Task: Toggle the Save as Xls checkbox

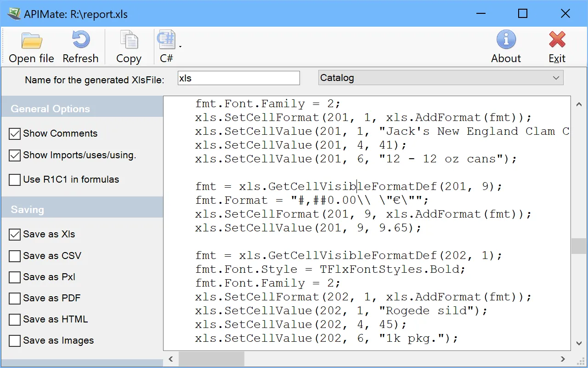Action: [15, 235]
